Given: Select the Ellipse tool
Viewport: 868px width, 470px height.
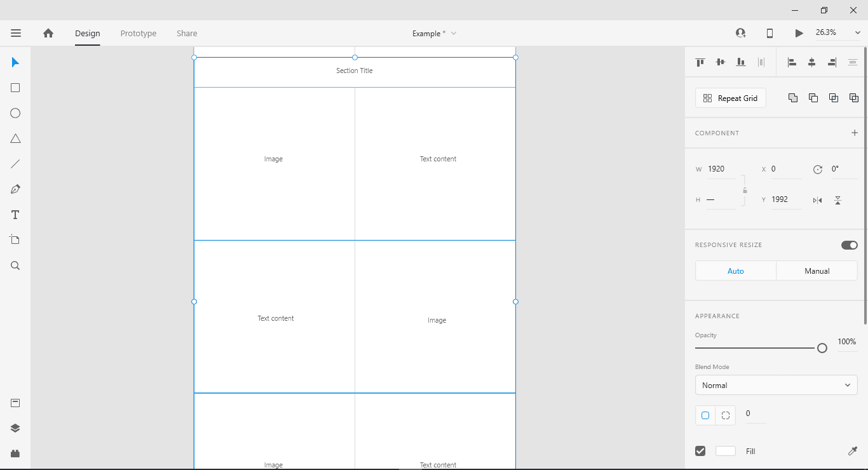Looking at the screenshot, I should click(x=15, y=113).
